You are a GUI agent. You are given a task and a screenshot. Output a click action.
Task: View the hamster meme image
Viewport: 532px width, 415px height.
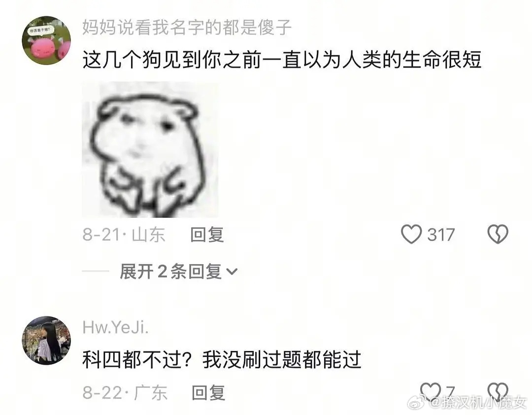click(x=150, y=149)
